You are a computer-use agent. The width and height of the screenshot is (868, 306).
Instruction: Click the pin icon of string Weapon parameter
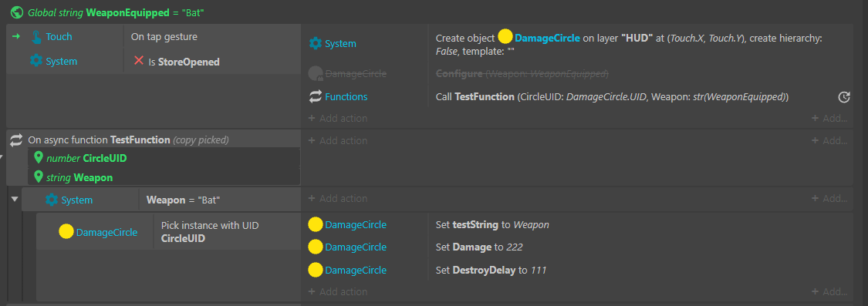(x=39, y=177)
